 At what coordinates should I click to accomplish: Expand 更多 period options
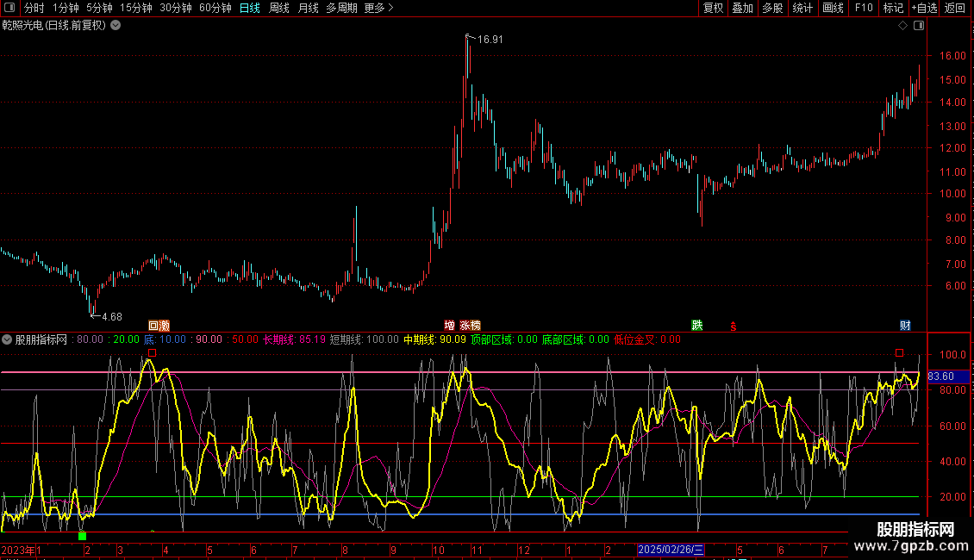tap(378, 8)
